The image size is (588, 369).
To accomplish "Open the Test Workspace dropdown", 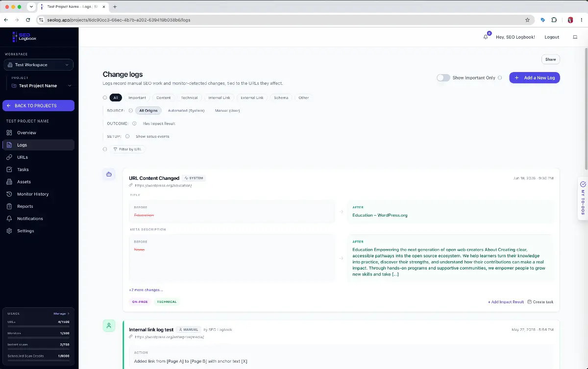I will point(38,65).
